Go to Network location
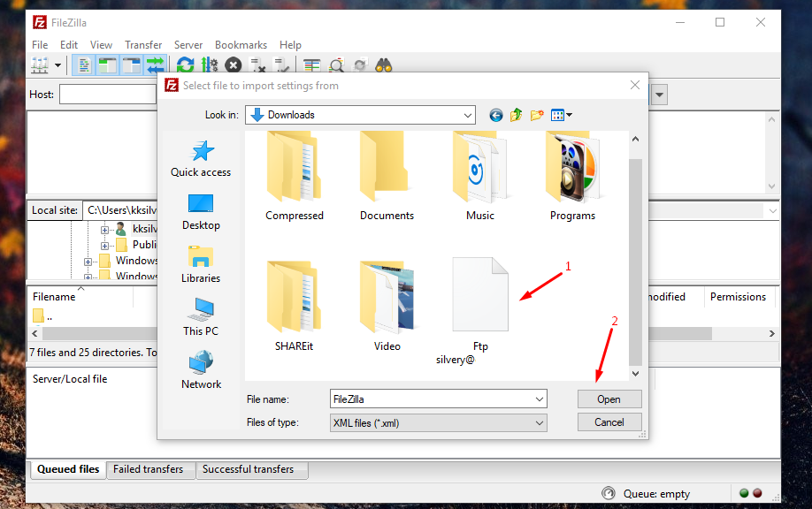812x509 pixels. click(x=201, y=370)
